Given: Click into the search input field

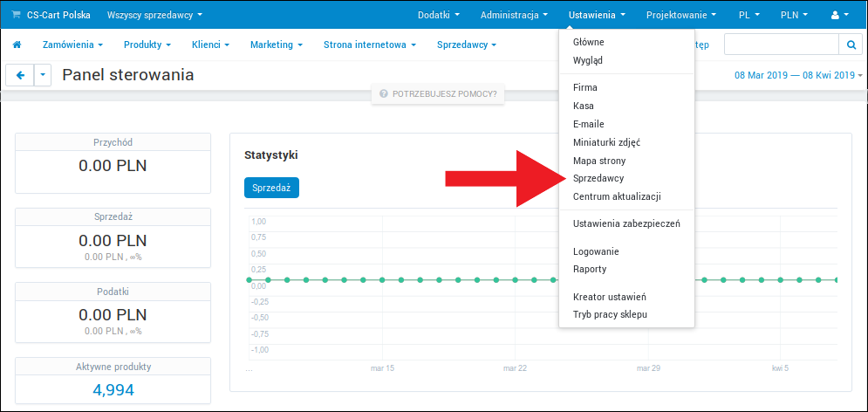Looking at the screenshot, I should [781, 45].
